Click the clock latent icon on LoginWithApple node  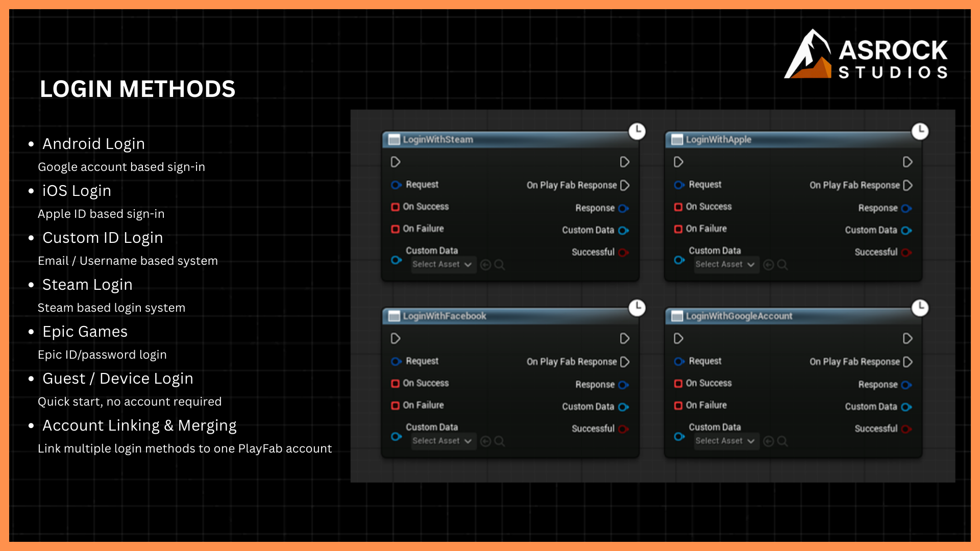click(x=920, y=131)
